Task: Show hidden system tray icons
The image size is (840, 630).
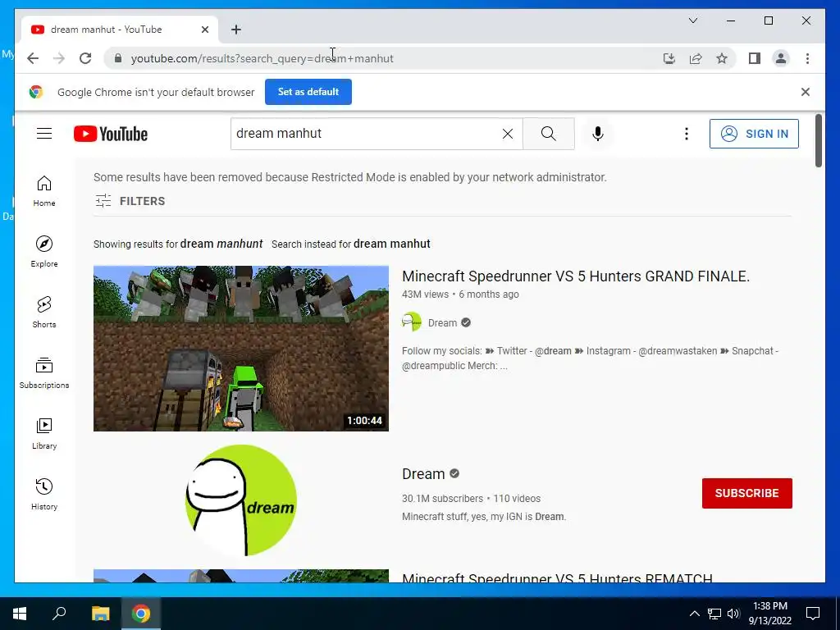Action: [694, 614]
